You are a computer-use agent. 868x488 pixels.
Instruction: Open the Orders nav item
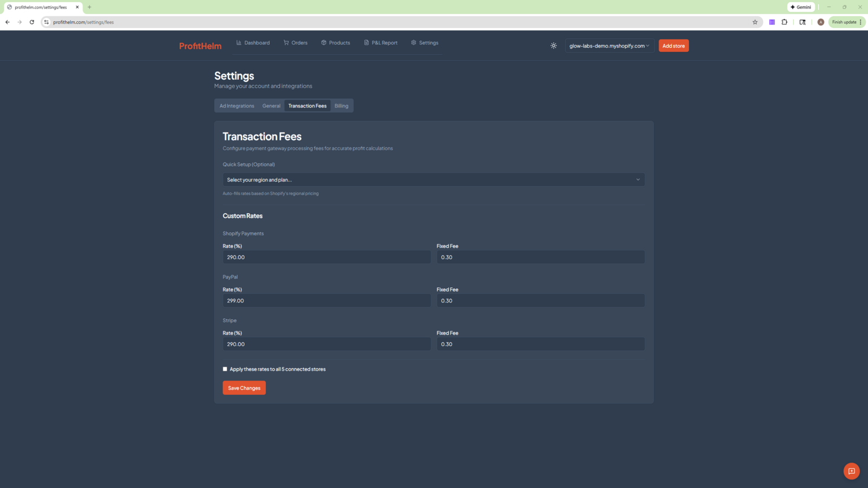(295, 43)
